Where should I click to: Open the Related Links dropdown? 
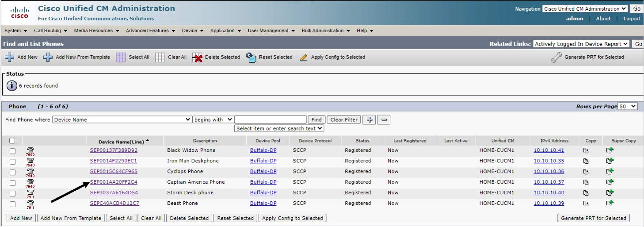coord(581,44)
